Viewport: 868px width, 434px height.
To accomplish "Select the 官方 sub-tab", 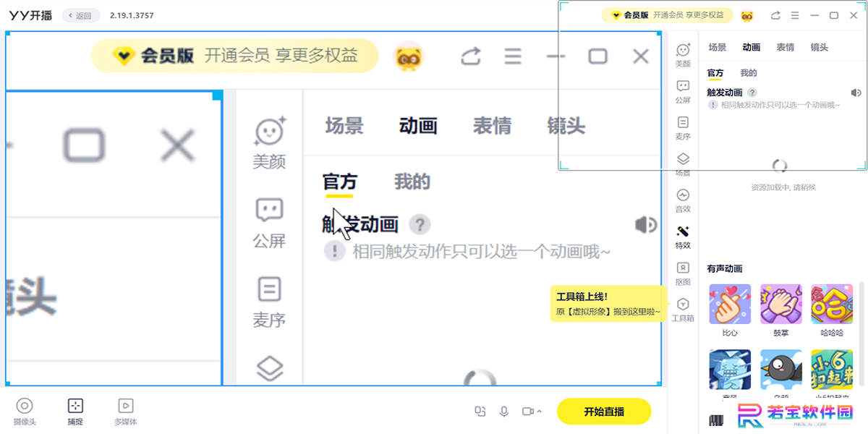I will pos(715,73).
